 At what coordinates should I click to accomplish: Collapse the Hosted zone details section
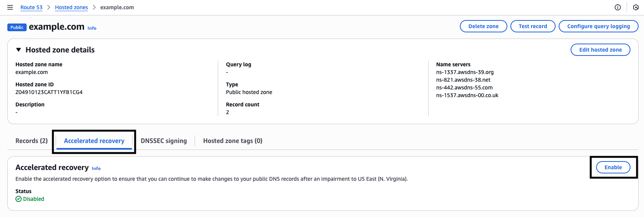(x=19, y=50)
